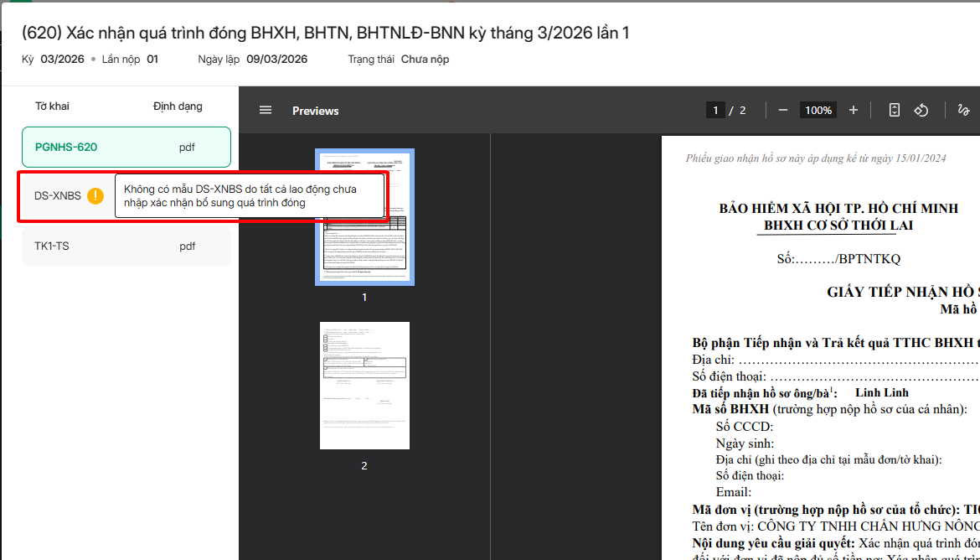Image resolution: width=980 pixels, height=560 pixels.
Task: Click the DS-XNBS warning icon
Action: (95, 196)
